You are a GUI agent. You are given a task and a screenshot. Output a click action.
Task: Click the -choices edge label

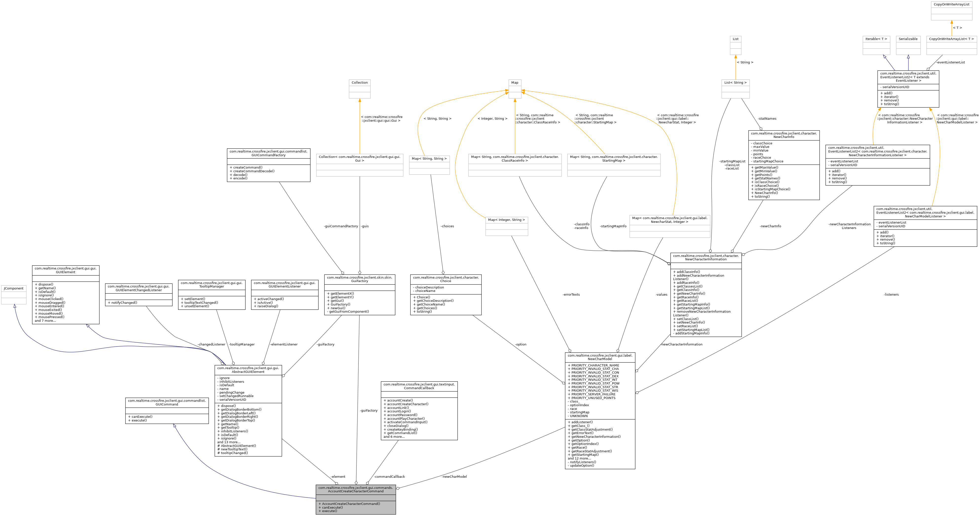(x=447, y=226)
